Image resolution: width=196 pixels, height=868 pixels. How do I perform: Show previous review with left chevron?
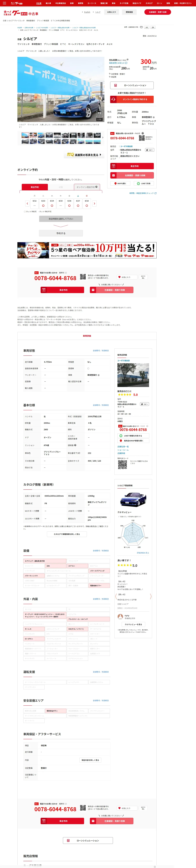click(116, 596)
